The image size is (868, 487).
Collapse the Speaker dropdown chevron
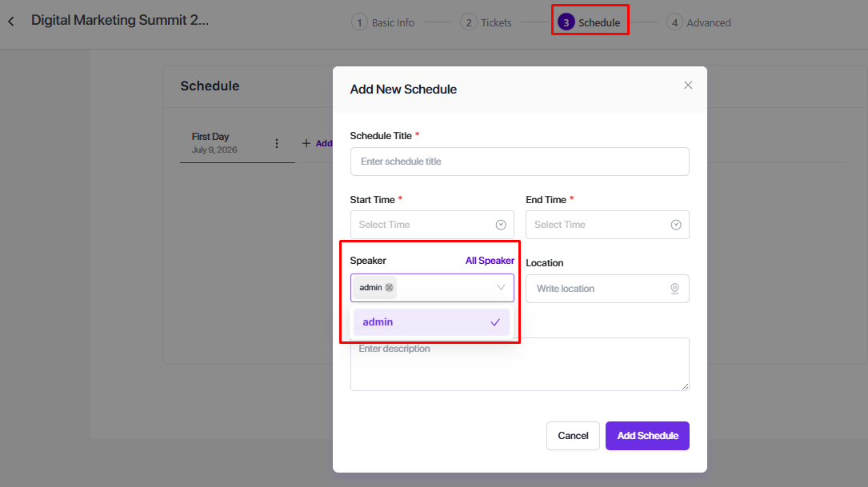pos(501,288)
